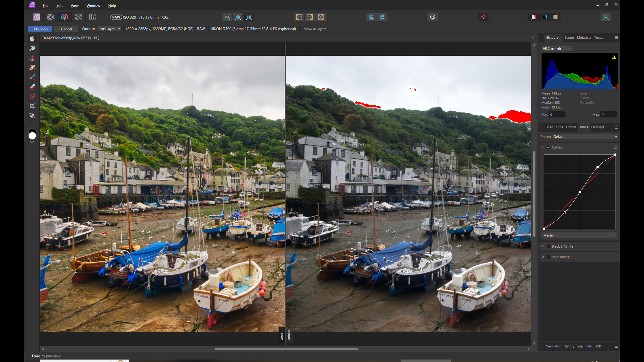Expand the Split Toning section
Image resolution: width=644 pixels, height=362 pixels.
[x=543, y=257]
